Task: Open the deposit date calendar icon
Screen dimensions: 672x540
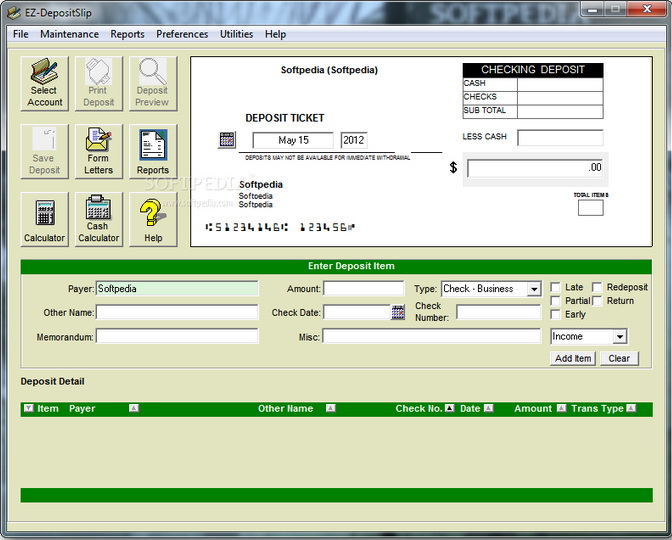Action: (x=227, y=140)
